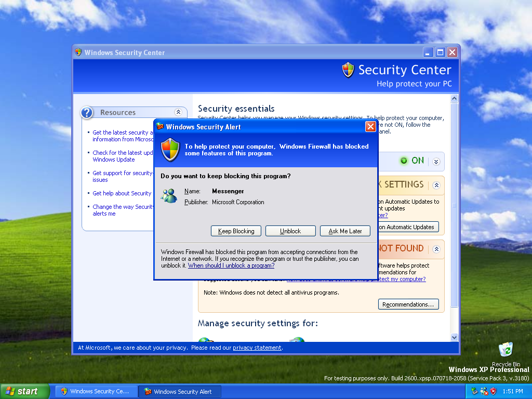Screen dimensions: 532x399
Task: Click Turn on Automatic Updates button
Action: 408,227
